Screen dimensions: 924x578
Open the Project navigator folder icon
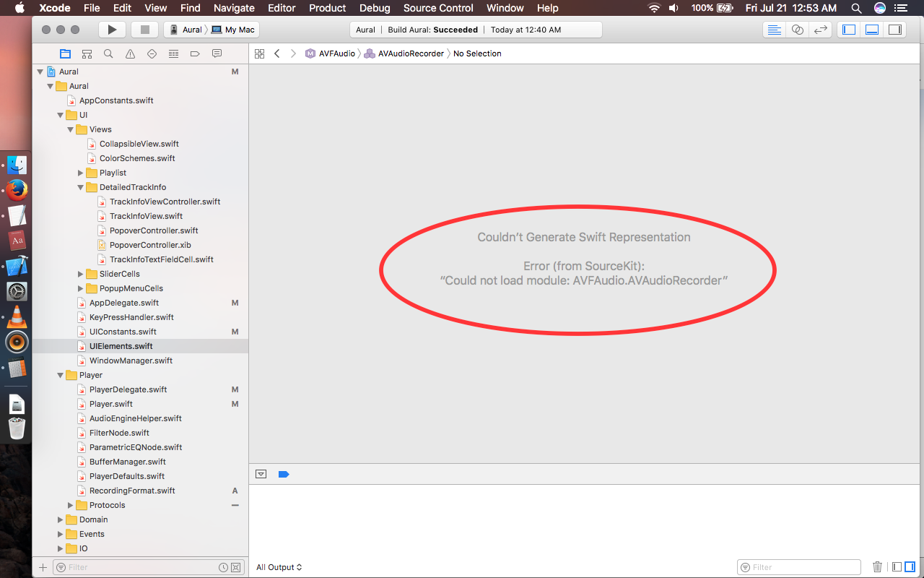click(x=65, y=53)
